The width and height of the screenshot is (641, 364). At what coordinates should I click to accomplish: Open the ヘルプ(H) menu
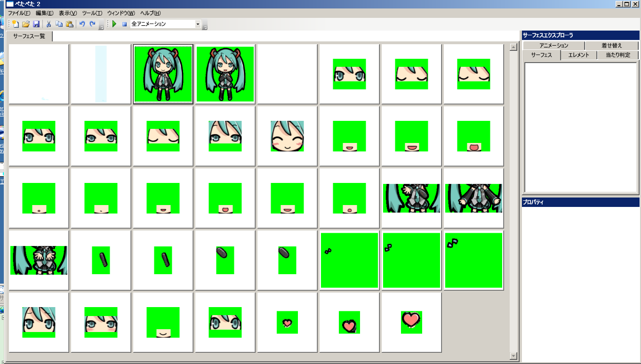(x=151, y=13)
